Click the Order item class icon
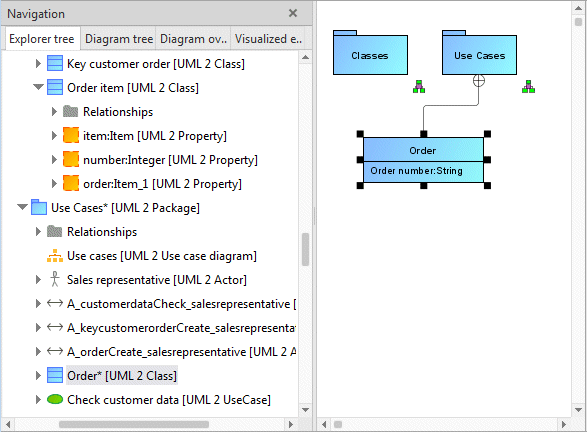The height and width of the screenshot is (432, 587). (55, 87)
